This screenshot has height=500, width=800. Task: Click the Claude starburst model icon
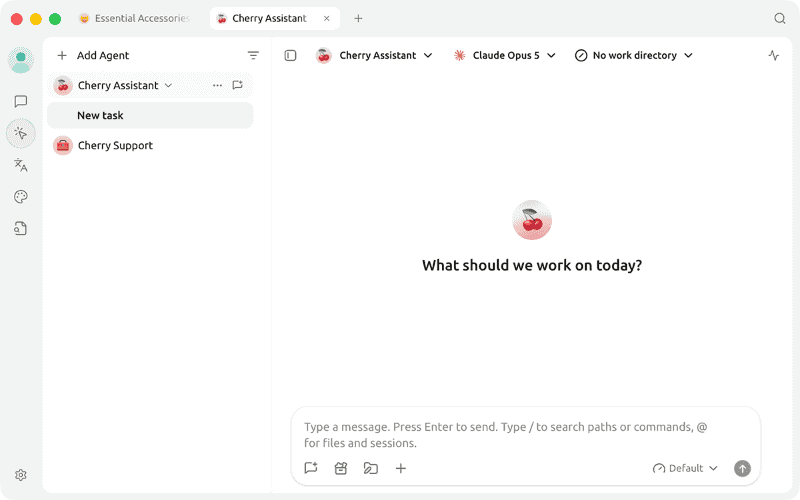point(459,55)
